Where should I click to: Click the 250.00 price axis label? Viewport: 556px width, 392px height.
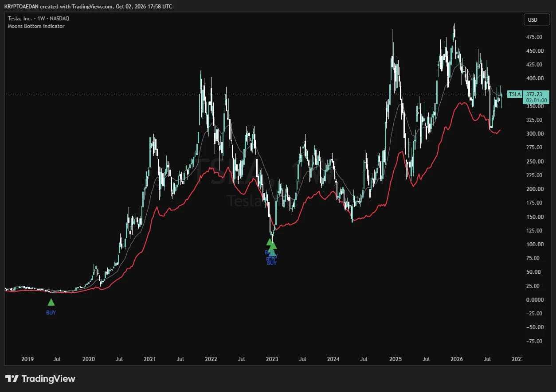[x=535, y=161]
